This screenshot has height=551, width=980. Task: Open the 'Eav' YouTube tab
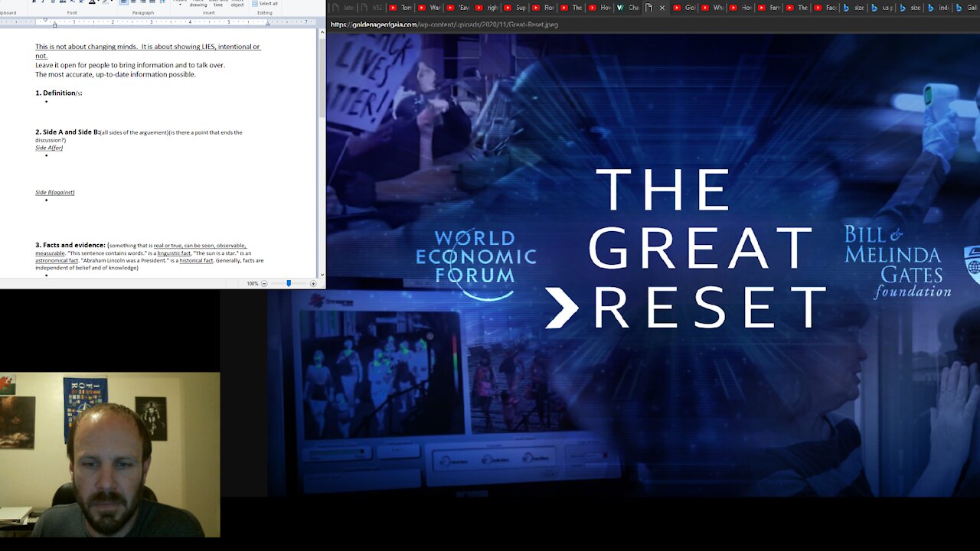457,8
